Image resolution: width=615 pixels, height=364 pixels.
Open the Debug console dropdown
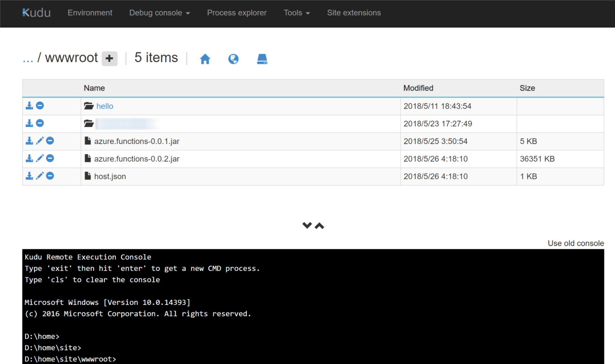160,13
